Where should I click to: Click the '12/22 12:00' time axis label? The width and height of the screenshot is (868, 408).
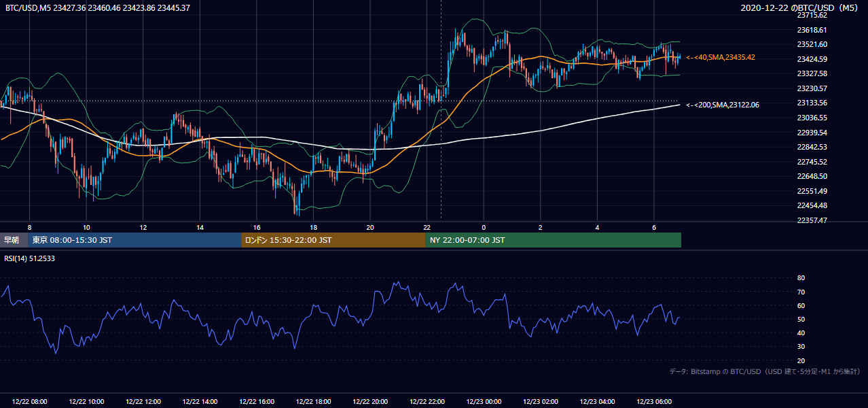(143, 402)
